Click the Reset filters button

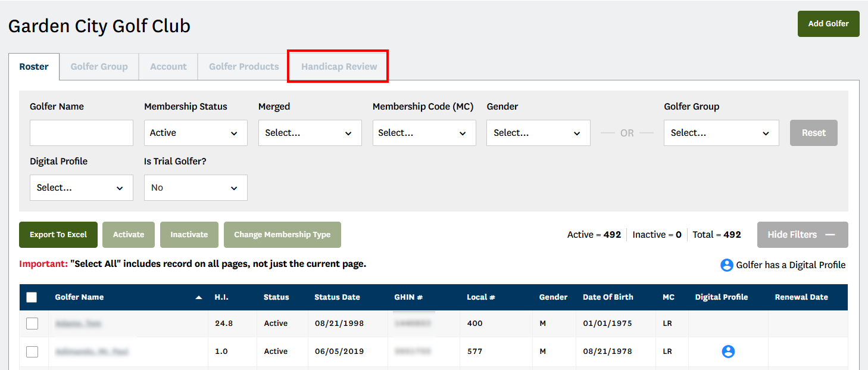[x=813, y=133]
